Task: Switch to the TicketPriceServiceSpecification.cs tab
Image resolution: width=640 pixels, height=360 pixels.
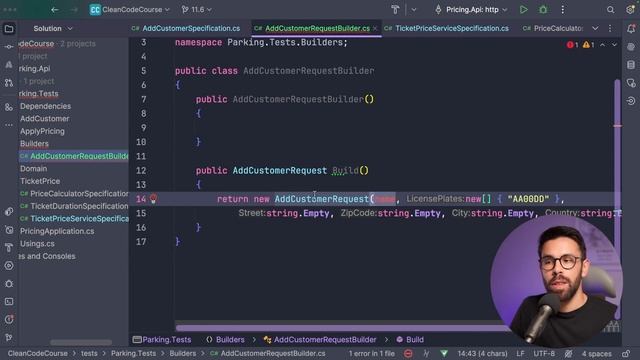Action: pyautogui.click(x=447, y=29)
